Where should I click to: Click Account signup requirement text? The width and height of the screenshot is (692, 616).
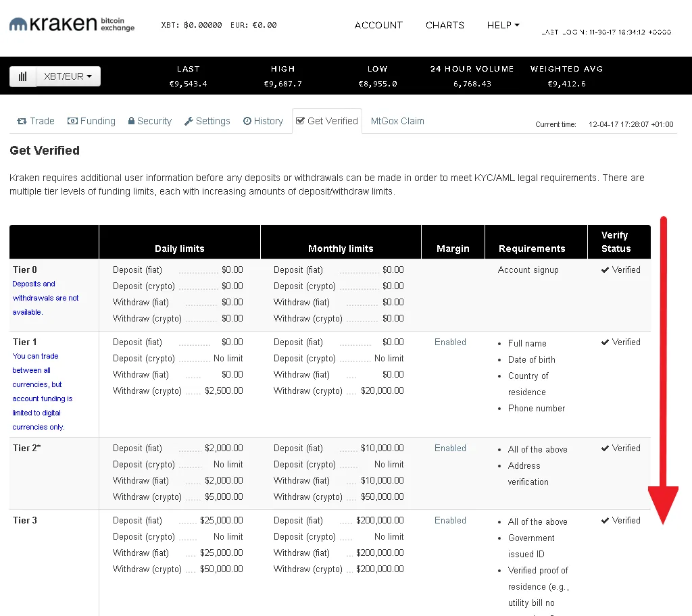tap(528, 269)
